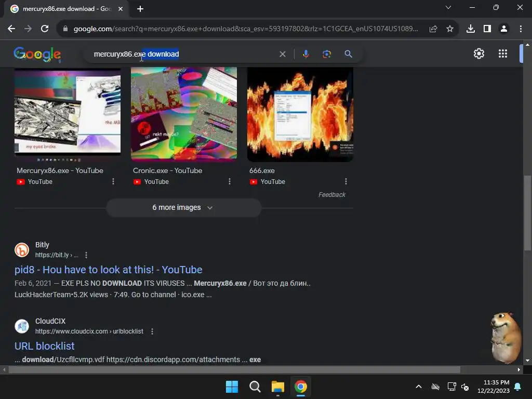Open options for 666.exe image result

(346, 181)
